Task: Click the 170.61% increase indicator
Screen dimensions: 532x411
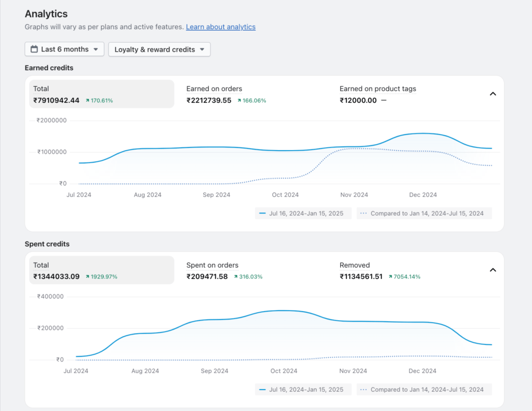Action: click(99, 100)
